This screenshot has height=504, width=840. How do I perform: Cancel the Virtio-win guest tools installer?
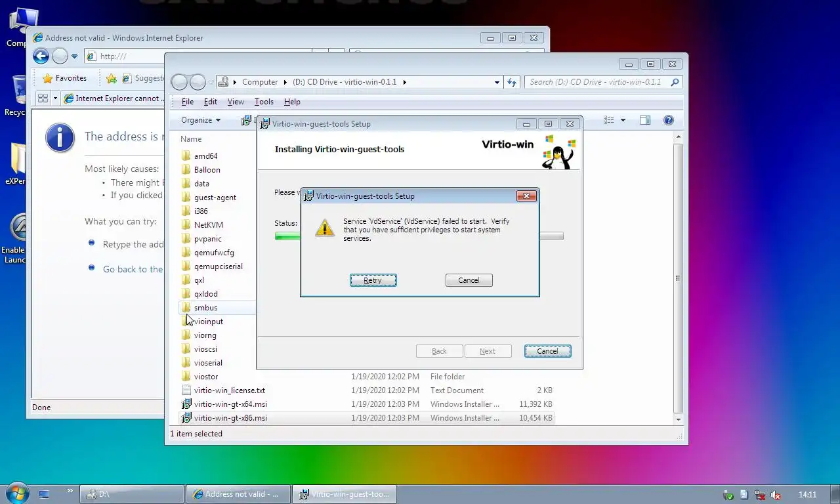click(547, 351)
